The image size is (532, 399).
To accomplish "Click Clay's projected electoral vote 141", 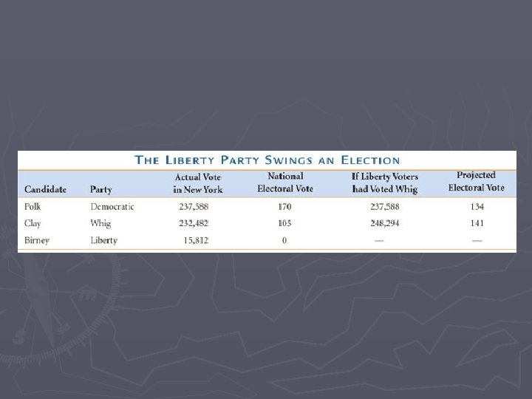I will [x=477, y=223].
